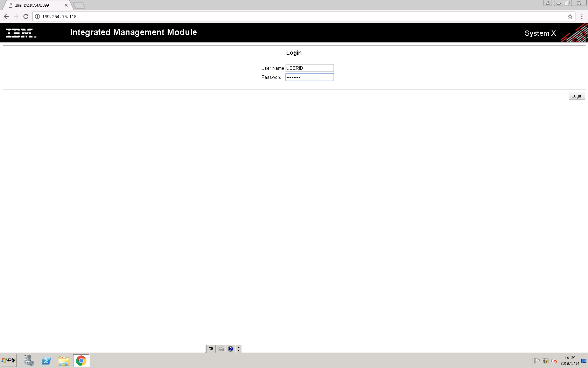Viewport: 588px width, 368px height.
Task: Refresh the current page
Action: (26, 16)
